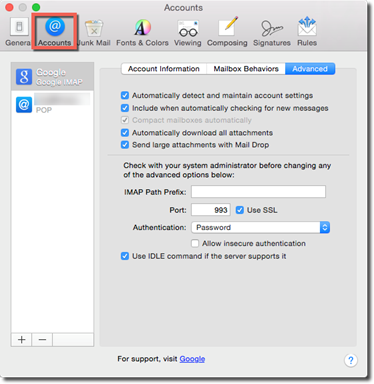Enable Allow insecure authentication
374x384 pixels.
click(195, 243)
